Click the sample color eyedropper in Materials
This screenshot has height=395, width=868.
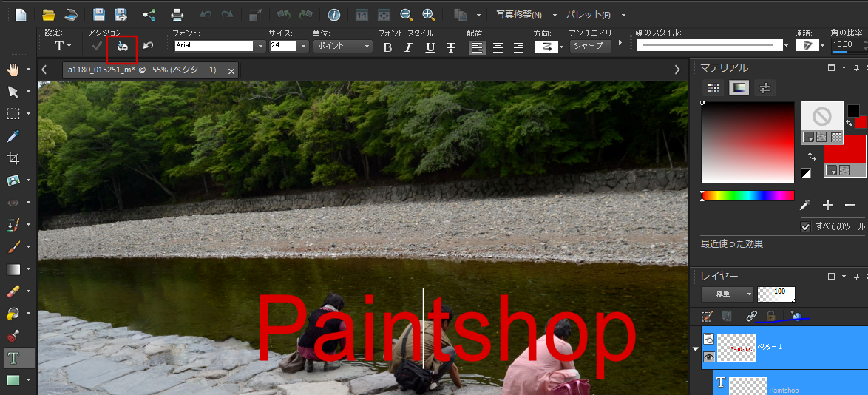[805, 206]
